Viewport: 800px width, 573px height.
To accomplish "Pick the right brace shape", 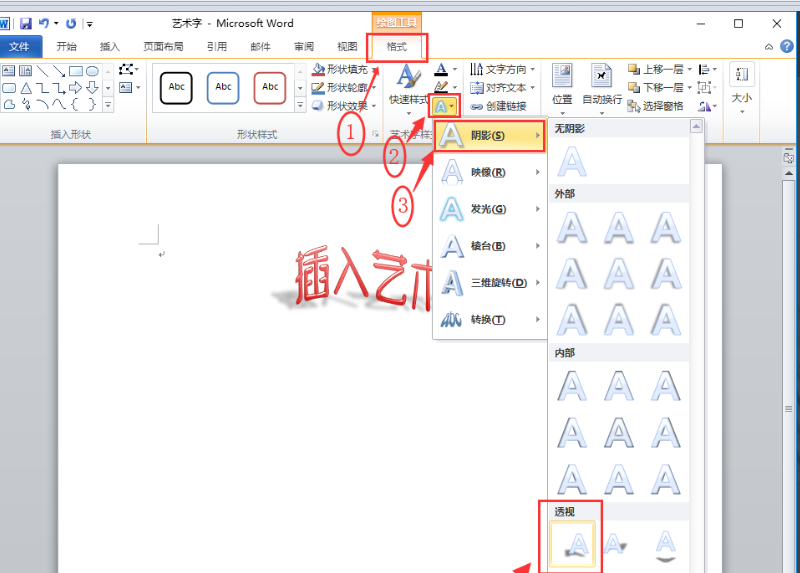I will [92, 105].
